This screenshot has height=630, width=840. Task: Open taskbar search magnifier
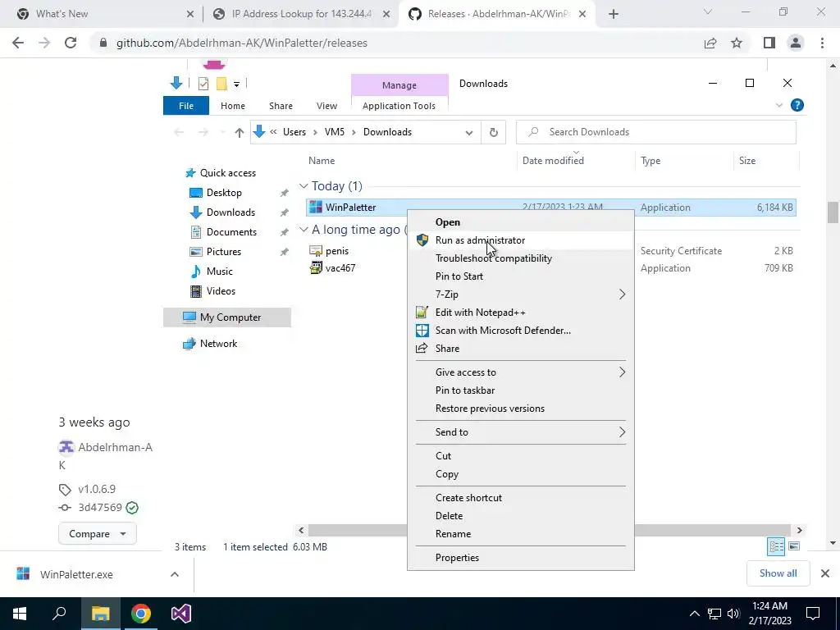tap(59, 614)
